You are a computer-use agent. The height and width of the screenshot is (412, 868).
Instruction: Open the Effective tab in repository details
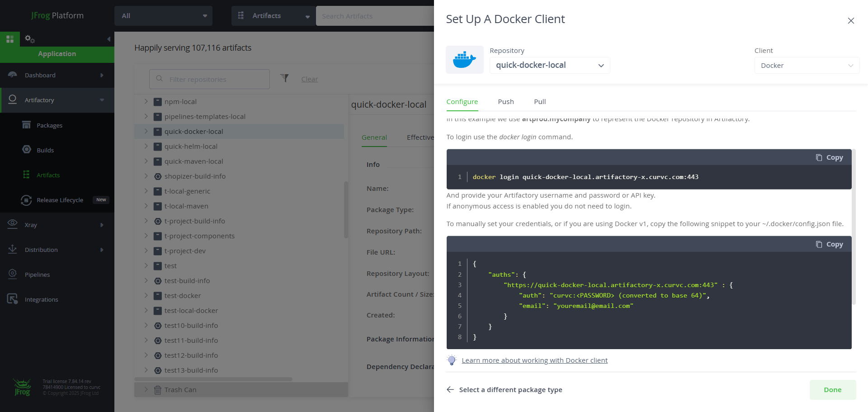[x=420, y=137]
